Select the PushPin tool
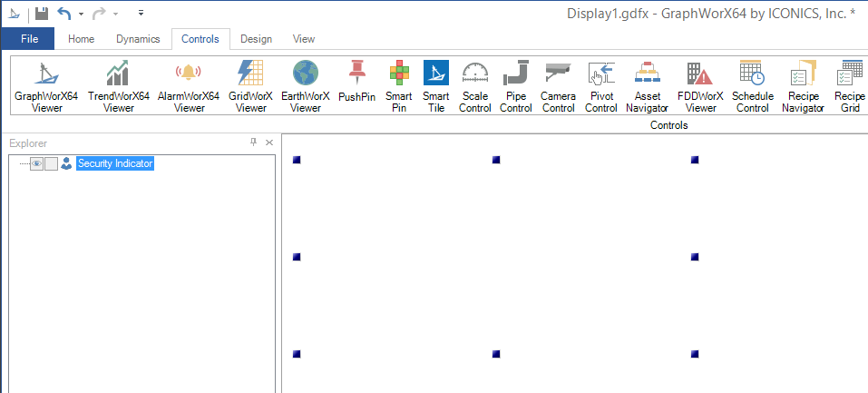 356,83
